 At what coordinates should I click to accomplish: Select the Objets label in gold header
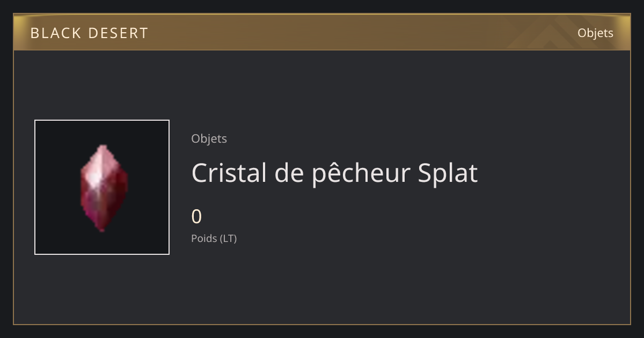pyautogui.click(x=595, y=33)
